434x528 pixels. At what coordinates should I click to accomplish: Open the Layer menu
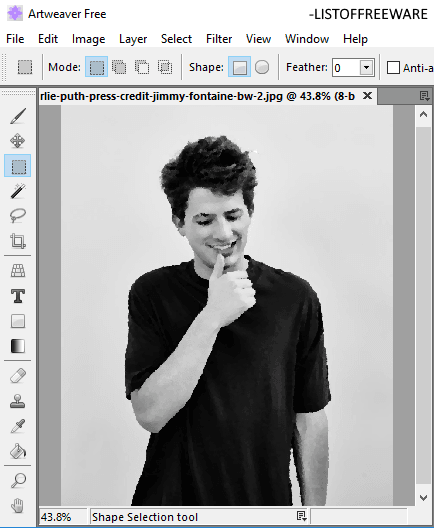coord(133,39)
